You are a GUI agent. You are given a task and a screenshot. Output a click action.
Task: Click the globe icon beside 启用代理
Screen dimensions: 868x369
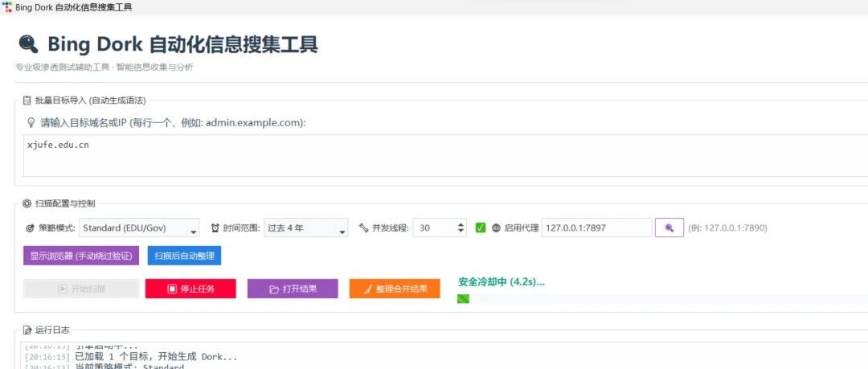click(x=496, y=228)
